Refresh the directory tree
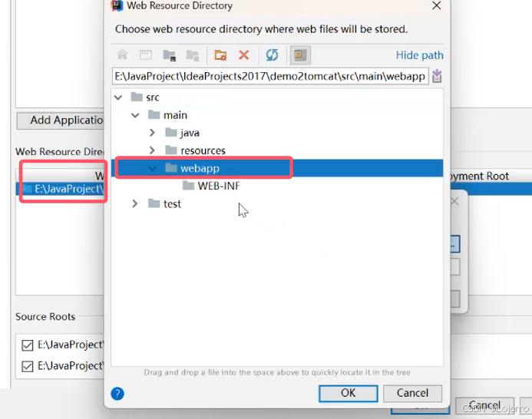This screenshot has width=532, height=419. pos(272,55)
